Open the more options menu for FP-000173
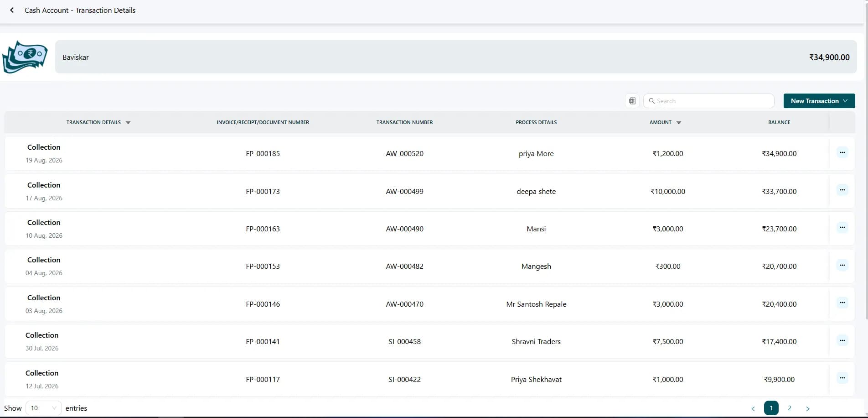Viewport: 868px width, 418px height. coord(842,190)
